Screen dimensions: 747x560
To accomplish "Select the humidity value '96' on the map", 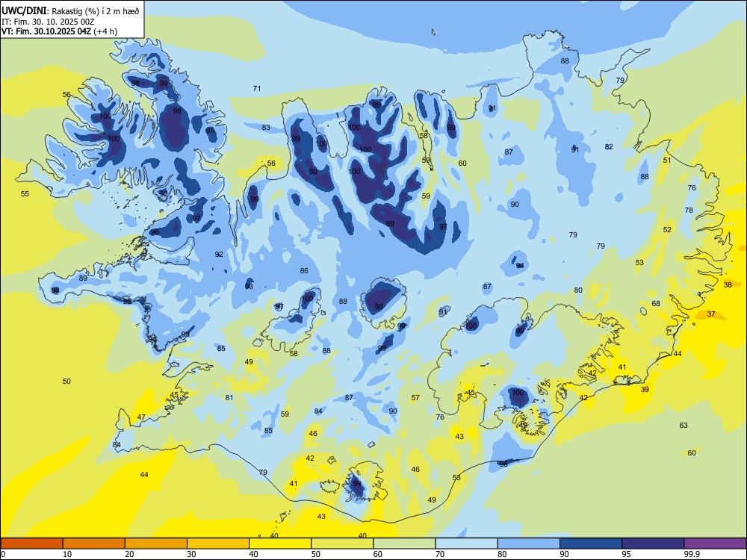I will (155, 232).
